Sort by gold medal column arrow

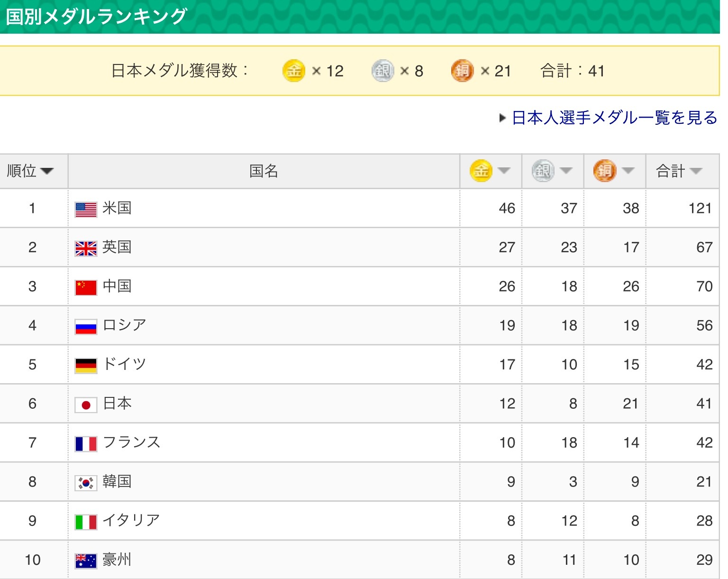pos(504,171)
